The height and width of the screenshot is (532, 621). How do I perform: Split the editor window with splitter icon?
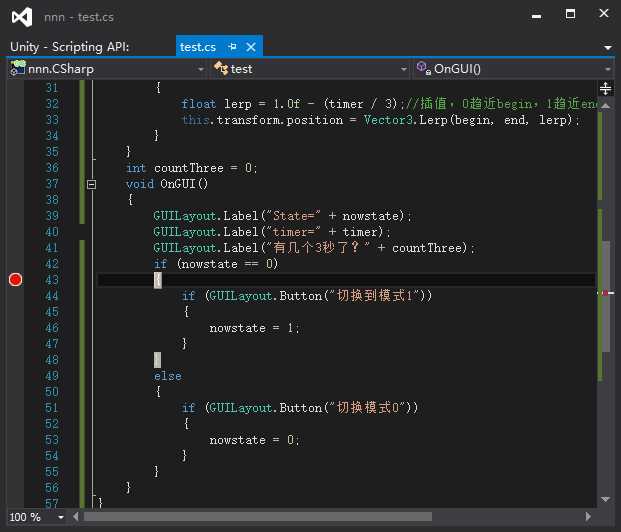coord(605,88)
